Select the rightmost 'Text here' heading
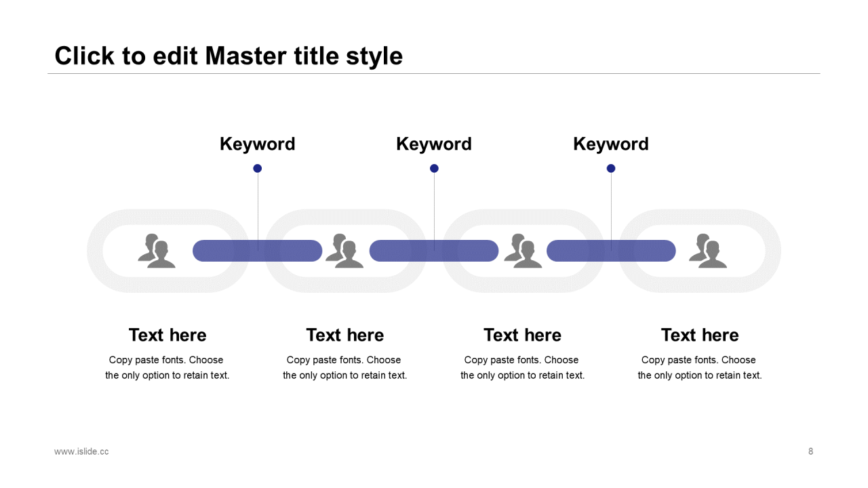 coord(700,335)
